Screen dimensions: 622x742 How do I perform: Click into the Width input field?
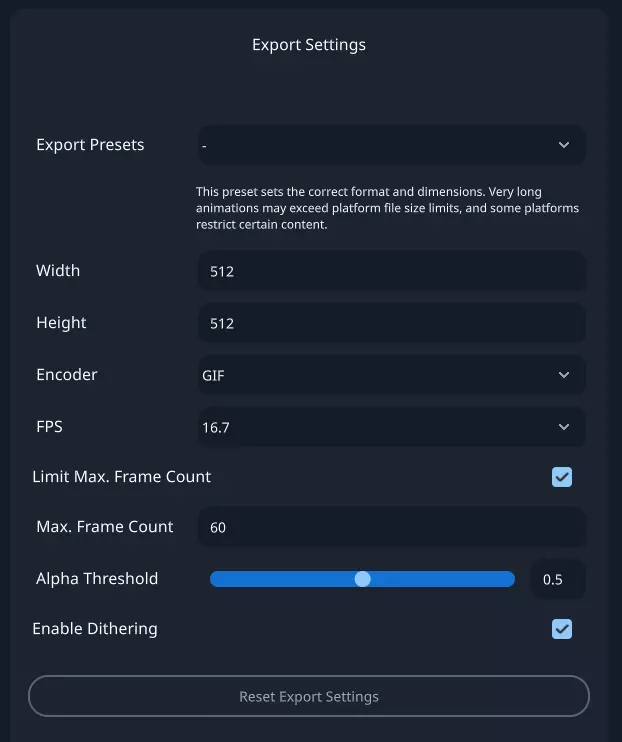(390, 271)
